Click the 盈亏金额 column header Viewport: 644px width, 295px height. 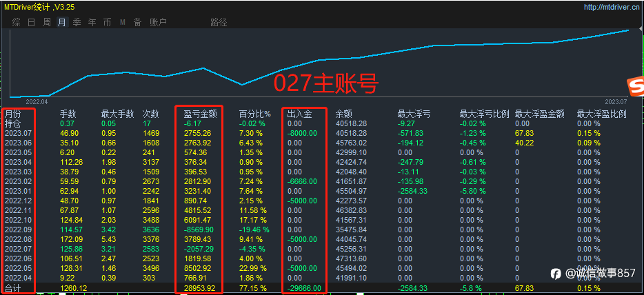(200, 114)
